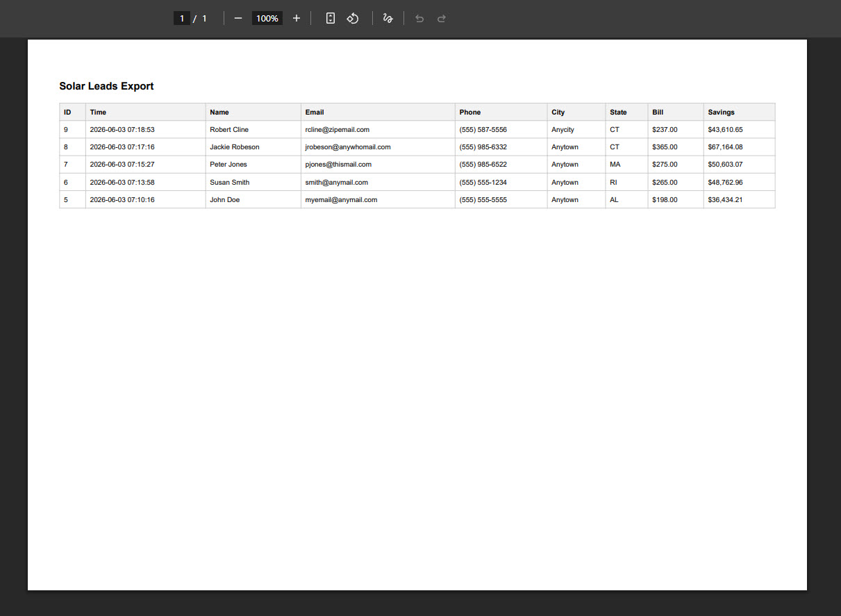Select the name Susan Smith
The width and height of the screenshot is (841, 616).
(x=230, y=182)
